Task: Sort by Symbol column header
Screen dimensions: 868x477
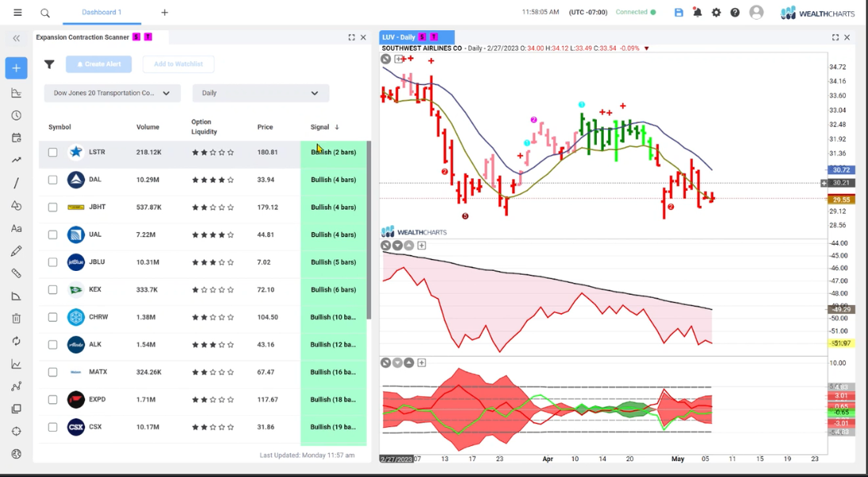Action: coord(59,128)
